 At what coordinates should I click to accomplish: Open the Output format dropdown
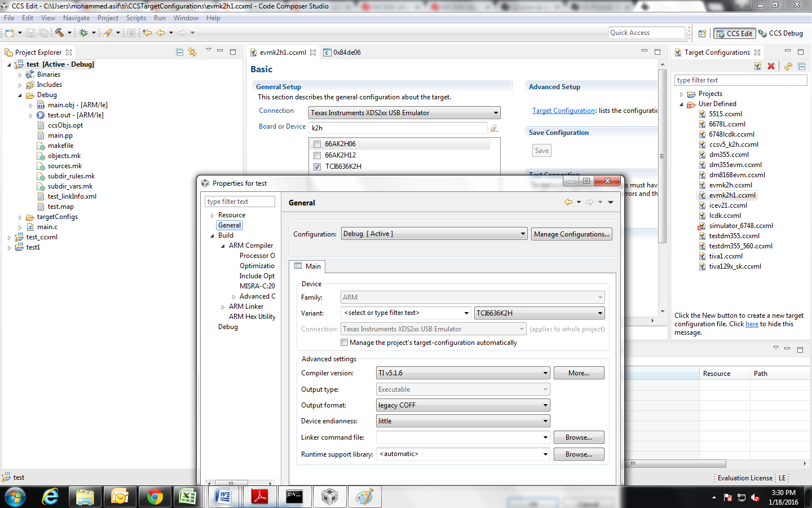pos(463,405)
